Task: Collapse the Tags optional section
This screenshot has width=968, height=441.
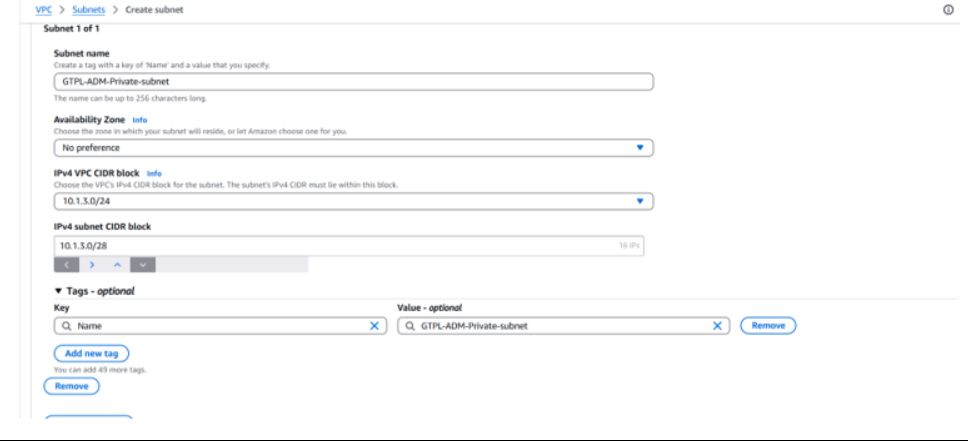Action: (x=58, y=291)
